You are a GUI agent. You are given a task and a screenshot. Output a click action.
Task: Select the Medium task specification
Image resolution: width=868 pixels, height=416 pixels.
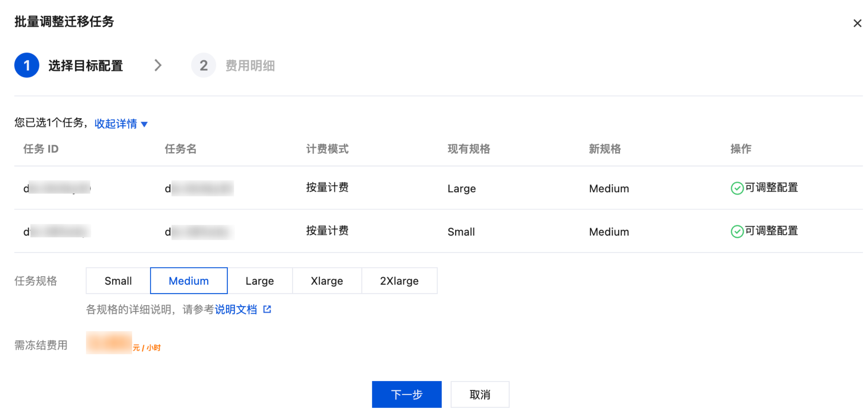pos(189,281)
